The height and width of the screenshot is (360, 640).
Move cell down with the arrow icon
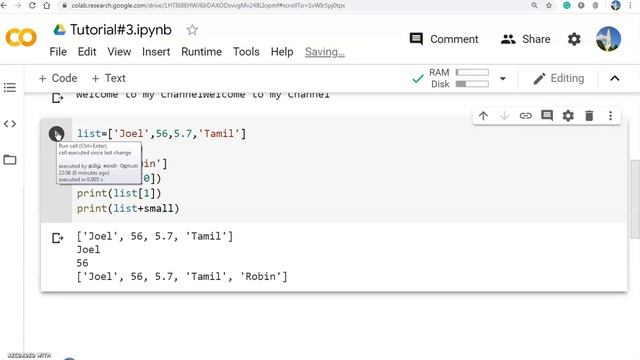pos(504,116)
